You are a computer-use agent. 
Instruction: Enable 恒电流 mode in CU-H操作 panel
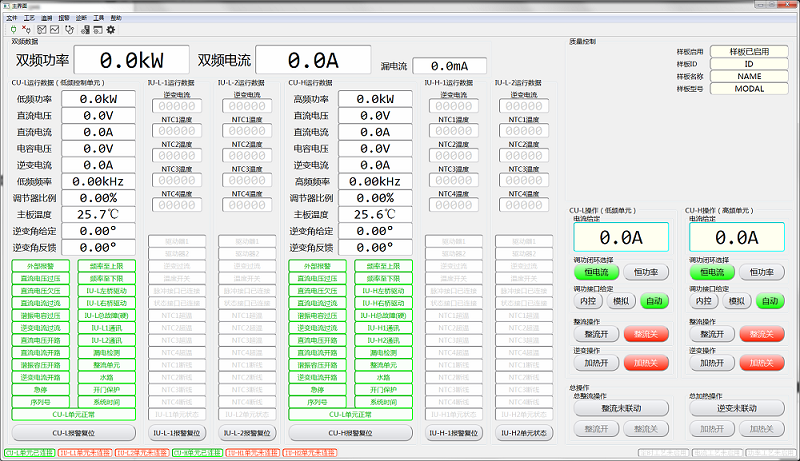(x=711, y=272)
